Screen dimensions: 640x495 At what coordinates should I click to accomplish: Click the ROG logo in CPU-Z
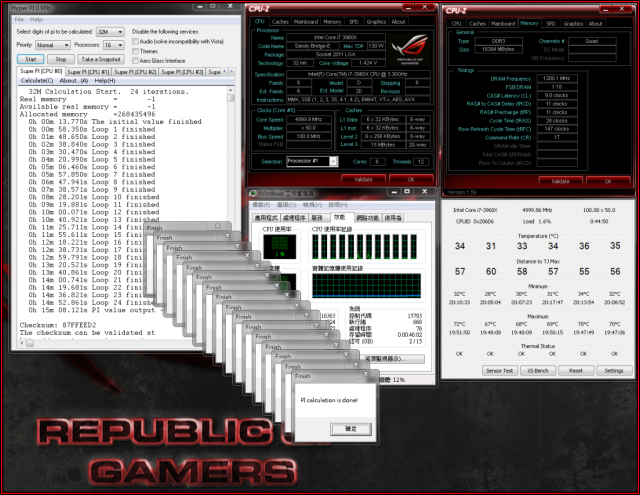409,50
